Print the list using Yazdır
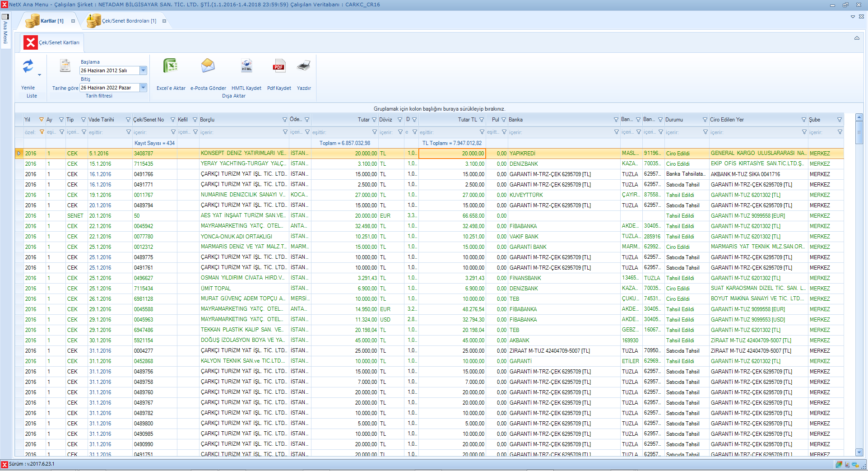The width and height of the screenshot is (868, 471). tap(304, 66)
